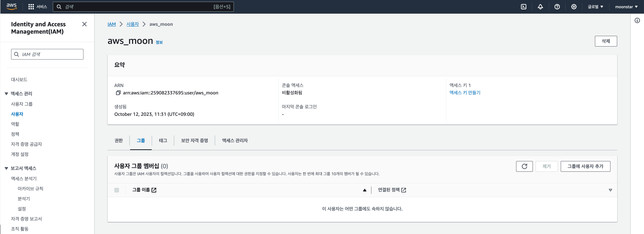Click the 그룹 이름 column header
Screen dimensions: 644x234
(x=141, y=190)
